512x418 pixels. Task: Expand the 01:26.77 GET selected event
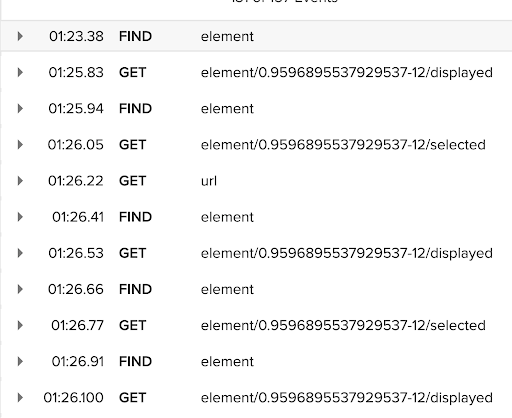(x=20, y=325)
